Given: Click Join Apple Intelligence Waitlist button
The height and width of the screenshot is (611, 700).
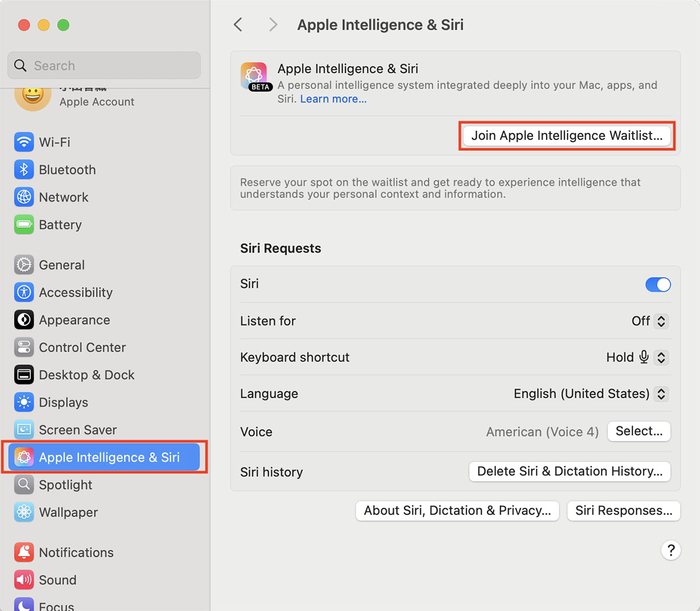Looking at the screenshot, I should pos(567,136).
